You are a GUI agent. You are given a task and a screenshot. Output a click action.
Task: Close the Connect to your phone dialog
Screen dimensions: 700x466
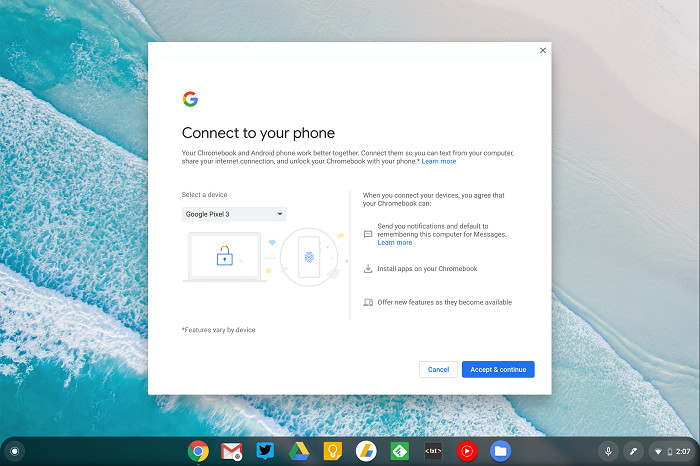[543, 50]
